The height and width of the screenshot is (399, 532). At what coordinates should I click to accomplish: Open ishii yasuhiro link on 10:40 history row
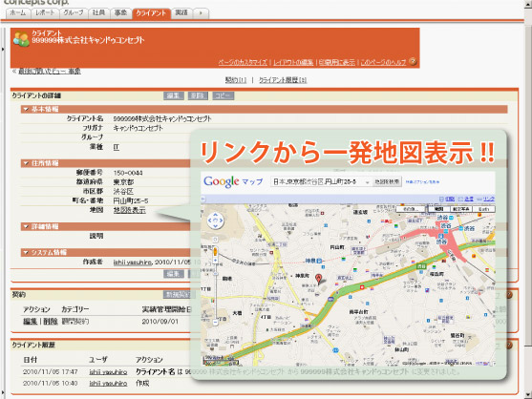(x=108, y=384)
